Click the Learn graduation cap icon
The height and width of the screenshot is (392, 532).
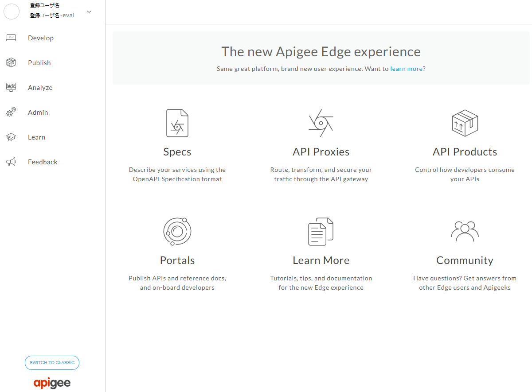click(x=11, y=137)
